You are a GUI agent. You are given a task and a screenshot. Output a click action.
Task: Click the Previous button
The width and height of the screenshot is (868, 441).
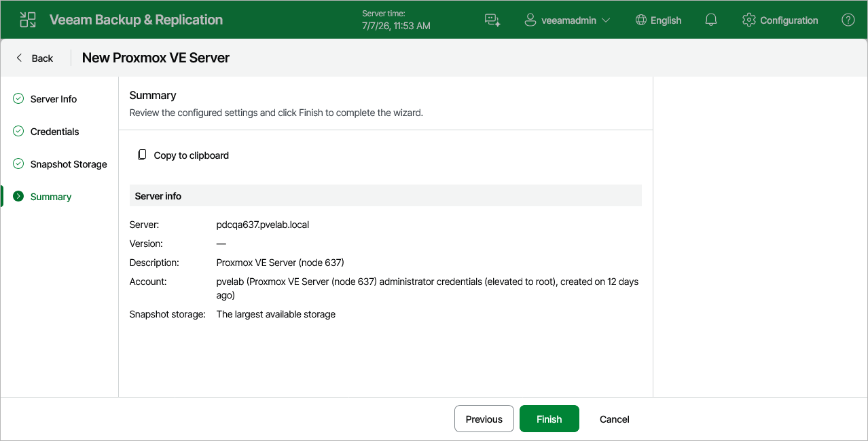click(x=484, y=419)
